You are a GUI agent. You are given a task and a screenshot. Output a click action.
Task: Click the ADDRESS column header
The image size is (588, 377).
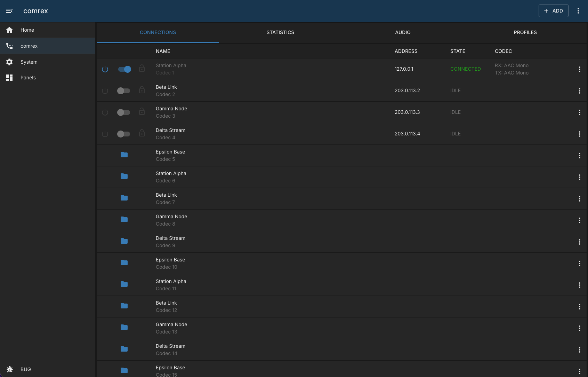tap(406, 51)
